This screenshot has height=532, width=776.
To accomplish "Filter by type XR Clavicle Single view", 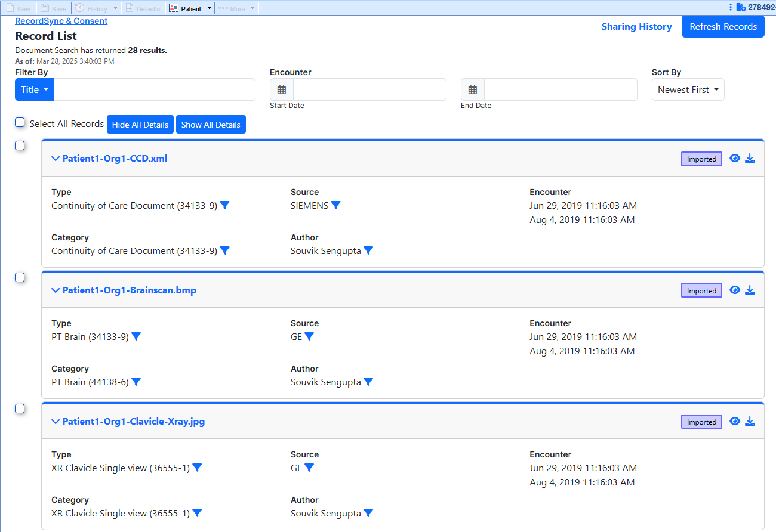I will click(x=197, y=468).
